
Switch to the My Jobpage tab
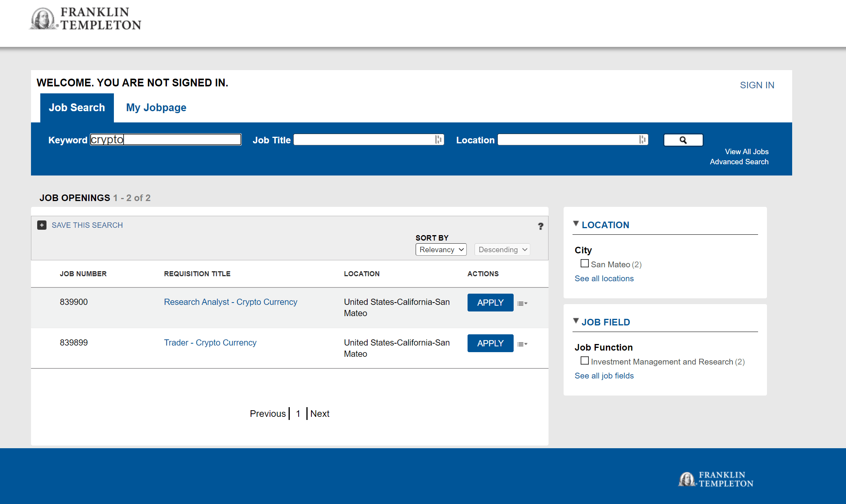(x=156, y=108)
